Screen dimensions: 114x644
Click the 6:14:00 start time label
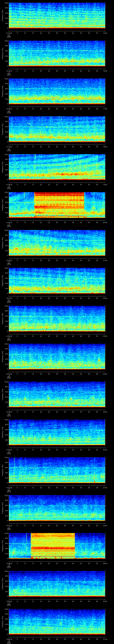[9, 33]
